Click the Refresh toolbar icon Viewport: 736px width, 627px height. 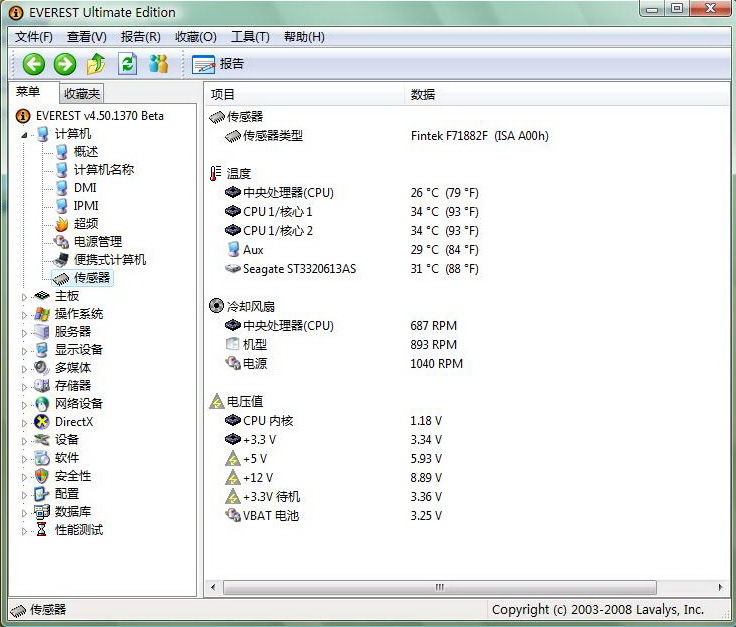127,64
